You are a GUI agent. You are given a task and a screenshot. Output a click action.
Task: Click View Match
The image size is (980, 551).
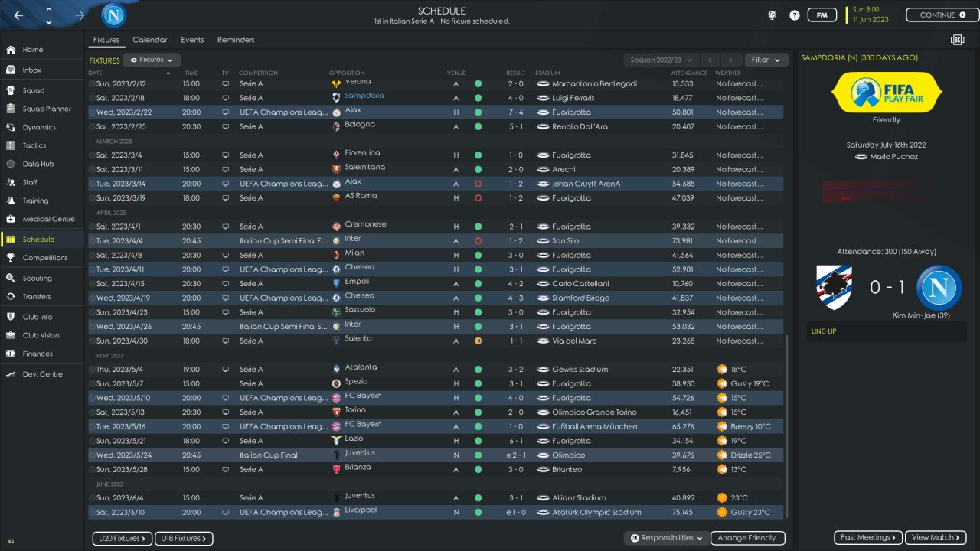click(936, 537)
